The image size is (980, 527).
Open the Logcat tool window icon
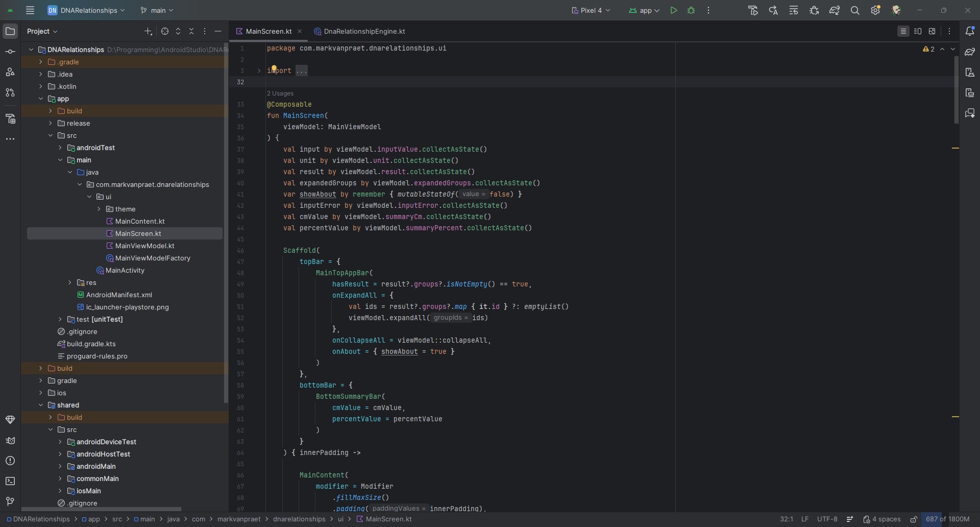coord(10,440)
